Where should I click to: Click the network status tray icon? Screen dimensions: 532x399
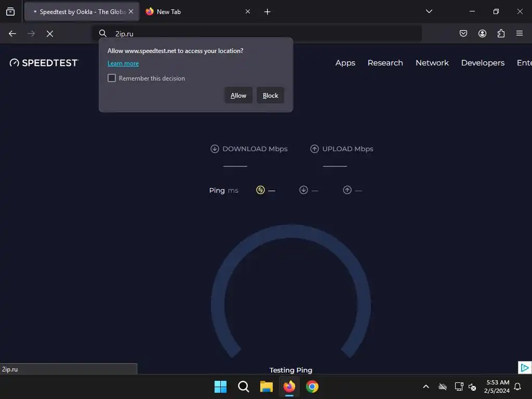(459, 387)
